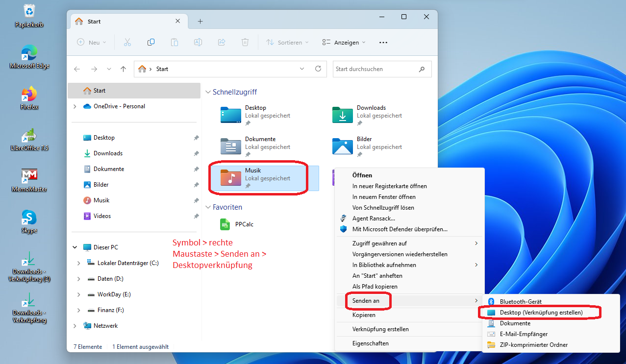
Task: Collapse the Schnellzugriff section
Action: coord(208,92)
